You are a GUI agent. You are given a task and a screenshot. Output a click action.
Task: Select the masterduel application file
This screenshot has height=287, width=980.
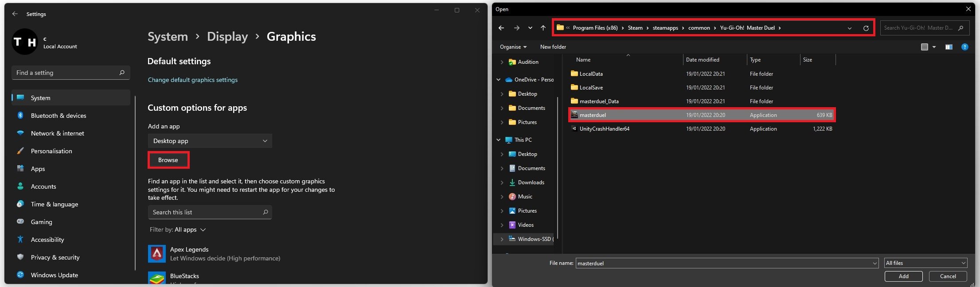point(593,115)
